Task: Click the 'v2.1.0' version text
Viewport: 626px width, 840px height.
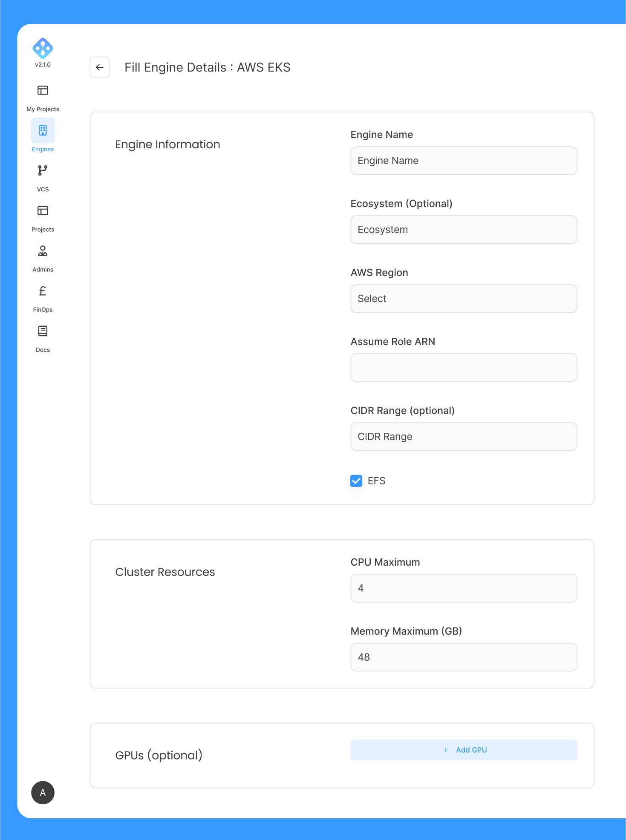Action: (43, 65)
